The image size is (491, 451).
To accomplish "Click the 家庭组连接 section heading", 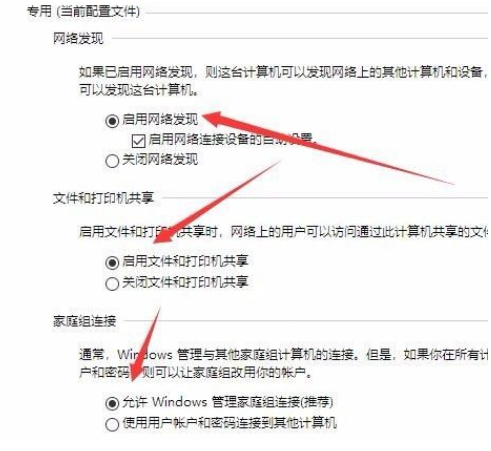I will pos(85,321).
